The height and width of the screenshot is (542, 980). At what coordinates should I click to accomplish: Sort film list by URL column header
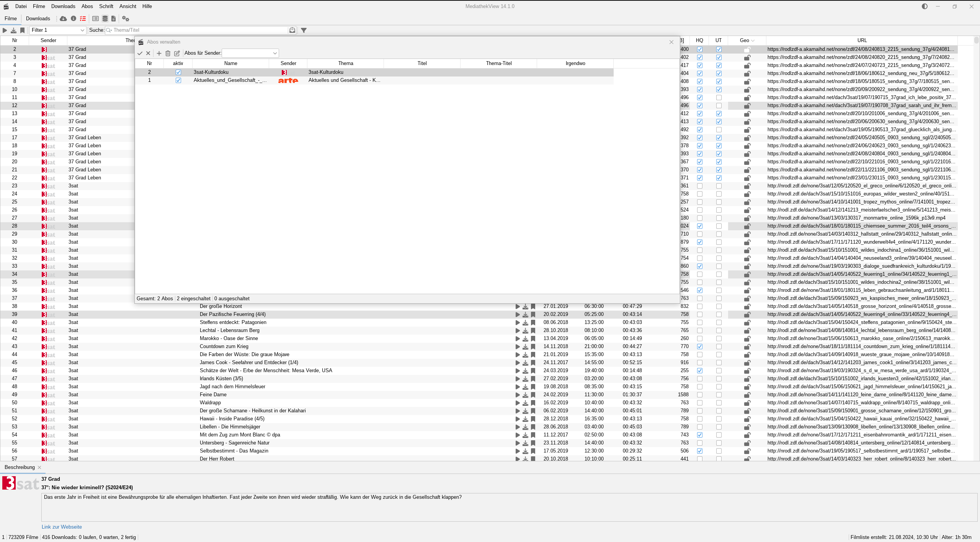pyautogui.click(x=862, y=41)
